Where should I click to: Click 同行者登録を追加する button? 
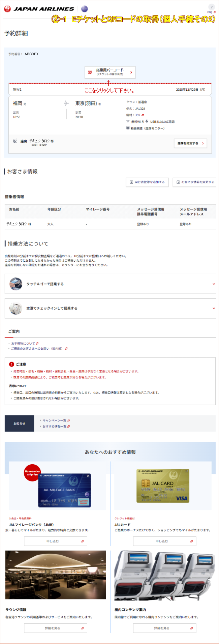[147, 182]
